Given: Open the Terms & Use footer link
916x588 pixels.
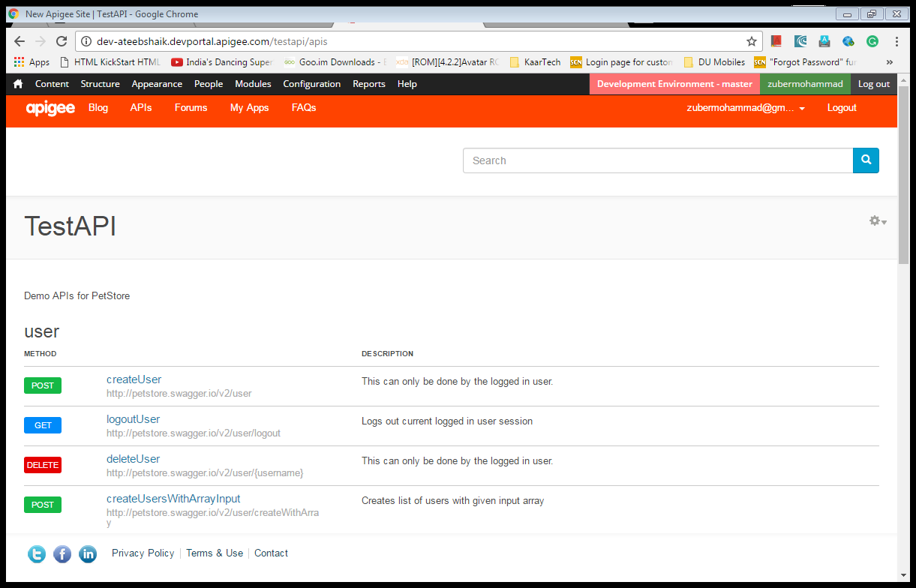Looking at the screenshot, I should (215, 553).
